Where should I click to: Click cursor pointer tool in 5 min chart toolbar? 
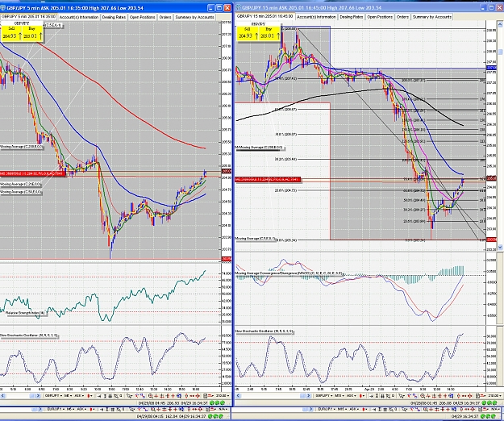click(129, 396)
